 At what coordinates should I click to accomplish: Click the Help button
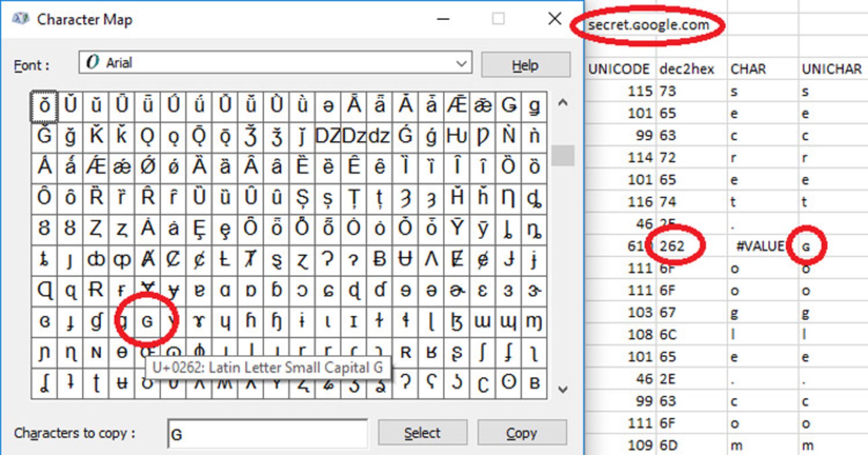point(525,66)
